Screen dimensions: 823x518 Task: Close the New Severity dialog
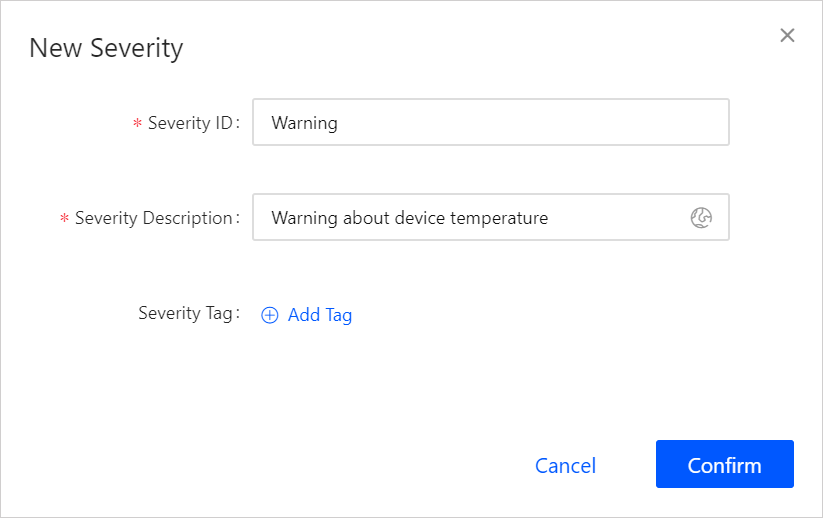click(x=787, y=36)
